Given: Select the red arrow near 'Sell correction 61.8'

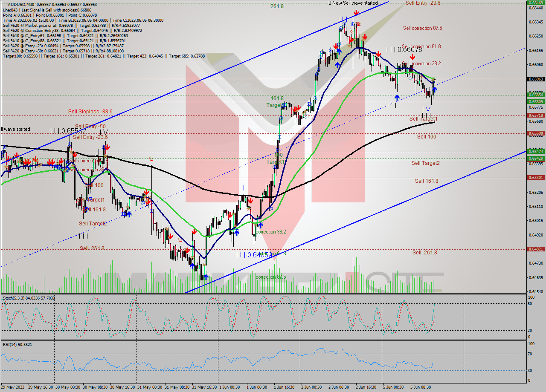Looking at the screenshot, I should point(378,55).
